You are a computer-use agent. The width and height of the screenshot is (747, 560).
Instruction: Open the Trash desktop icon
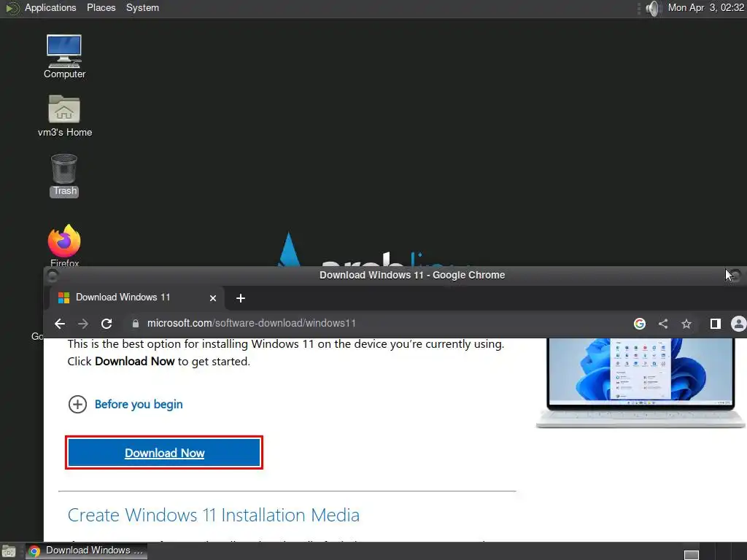[x=64, y=175]
